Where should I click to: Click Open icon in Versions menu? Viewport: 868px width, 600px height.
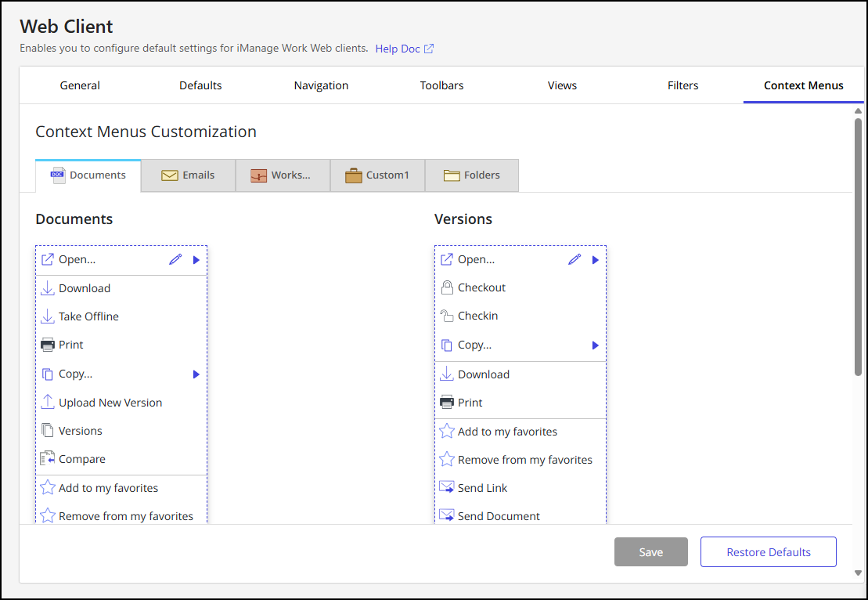(447, 259)
